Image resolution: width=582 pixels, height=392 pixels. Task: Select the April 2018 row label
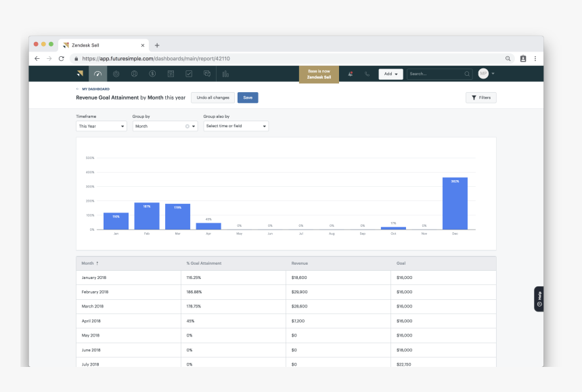coord(91,321)
